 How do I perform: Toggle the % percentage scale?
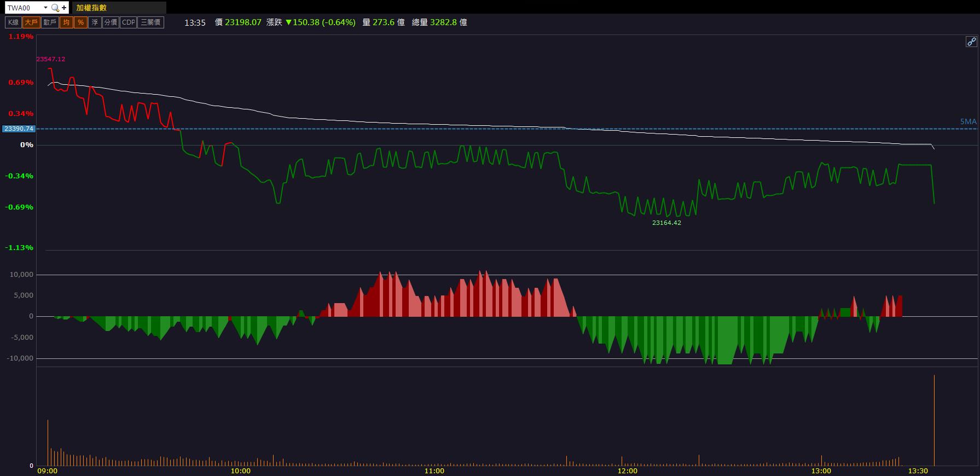pos(80,22)
